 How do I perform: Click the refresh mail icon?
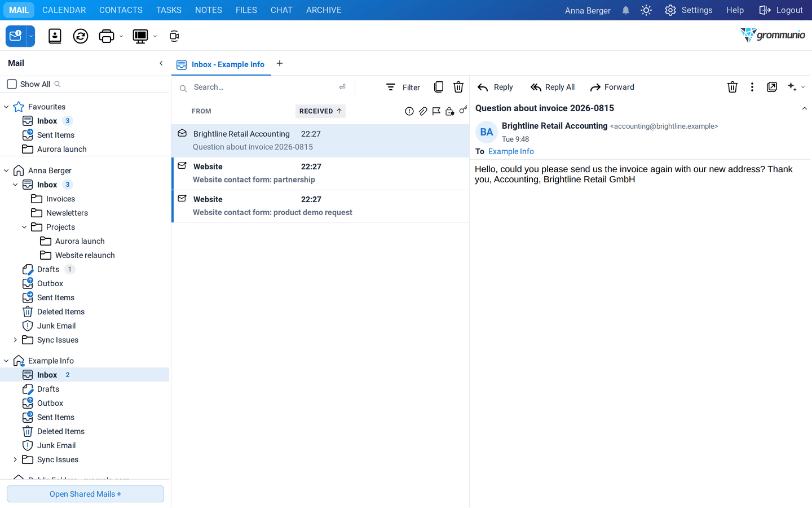(81, 36)
